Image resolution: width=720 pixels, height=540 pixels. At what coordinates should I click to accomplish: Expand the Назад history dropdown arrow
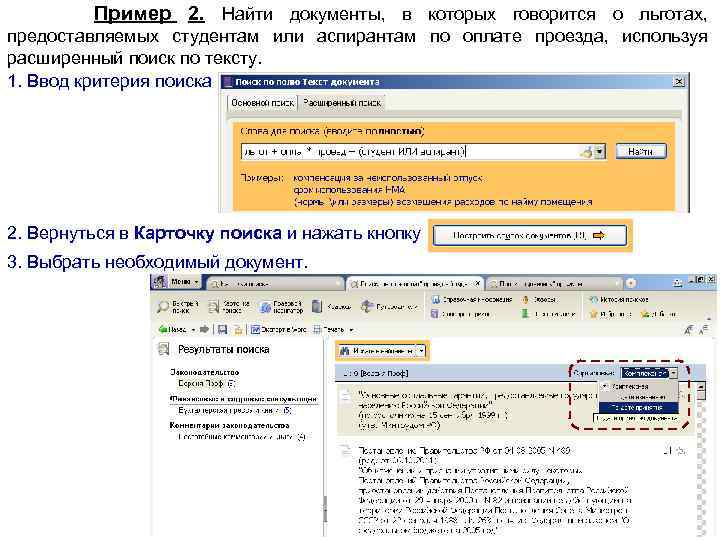pyautogui.click(x=193, y=330)
